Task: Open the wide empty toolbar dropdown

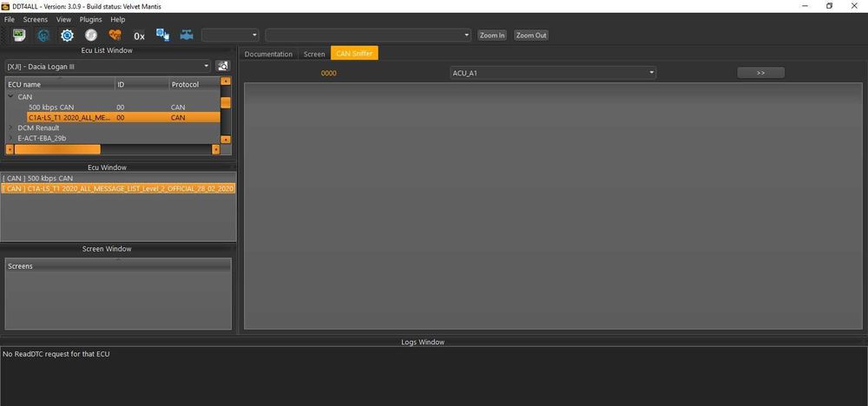Action: [368, 35]
